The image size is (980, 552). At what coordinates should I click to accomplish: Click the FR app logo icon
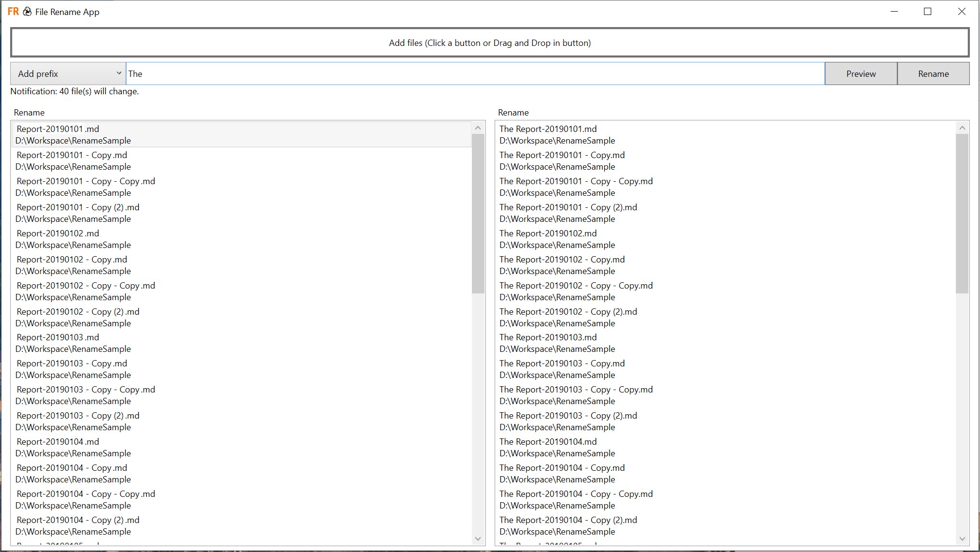13,12
